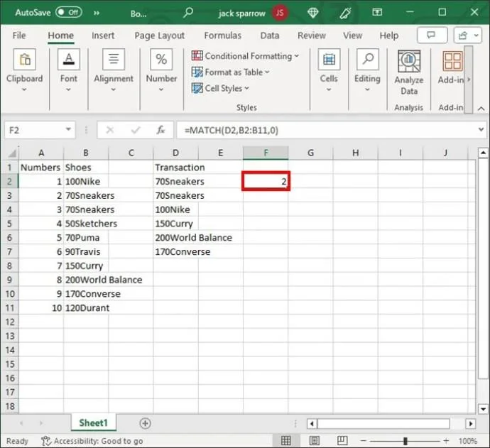Click the 120Durant cell
This screenshot has width=490, height=448.
pyautogui.click(x=87, y=308)
